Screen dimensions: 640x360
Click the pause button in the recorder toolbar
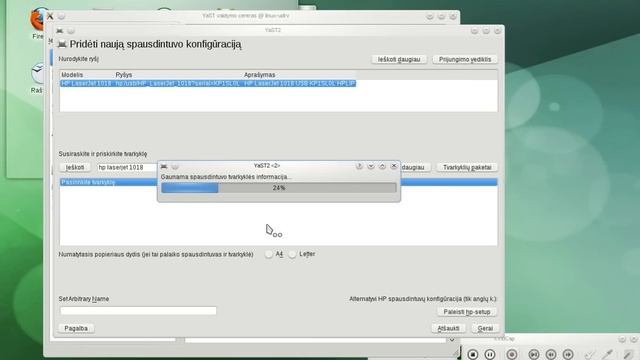(490, 354)
